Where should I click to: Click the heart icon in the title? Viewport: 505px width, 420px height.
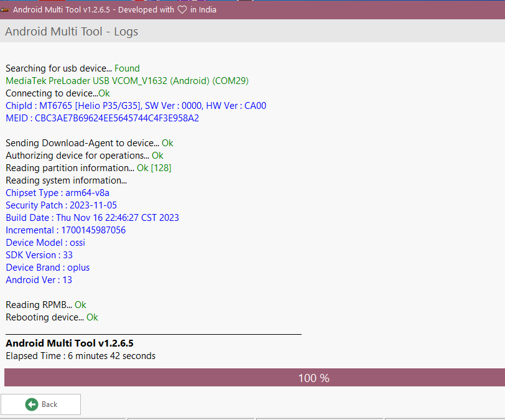[182, 10]
